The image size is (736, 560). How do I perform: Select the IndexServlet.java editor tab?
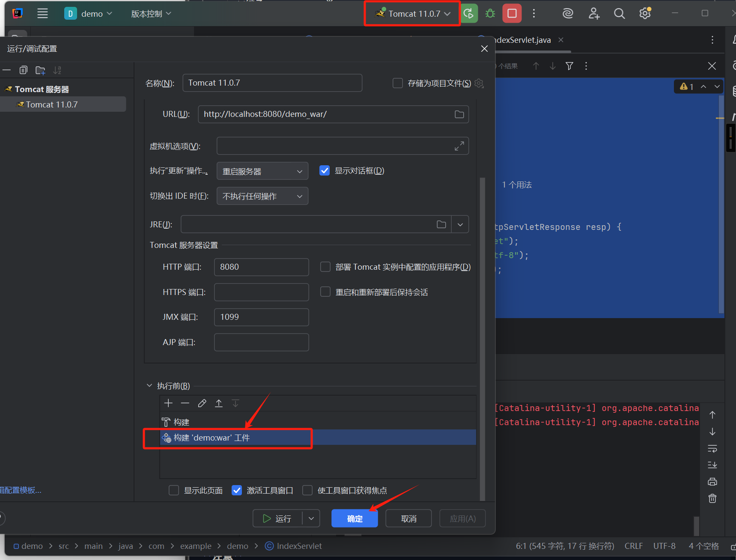tap(523, 40)
